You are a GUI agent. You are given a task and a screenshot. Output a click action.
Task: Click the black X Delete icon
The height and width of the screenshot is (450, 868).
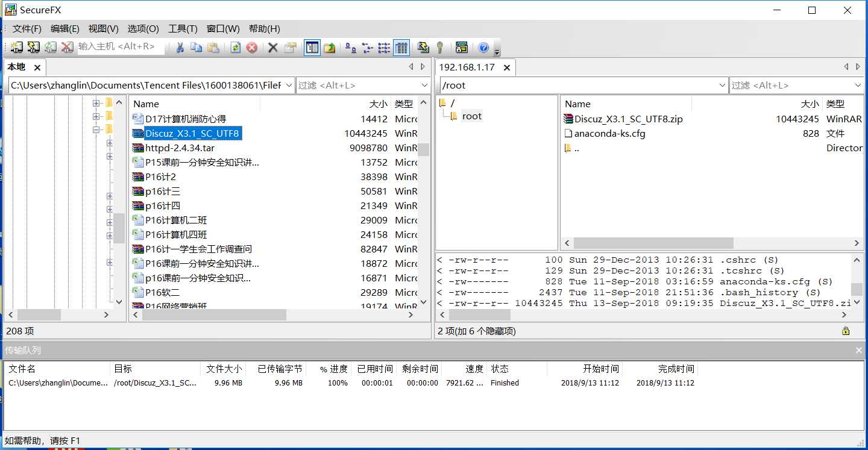[273, 47]
